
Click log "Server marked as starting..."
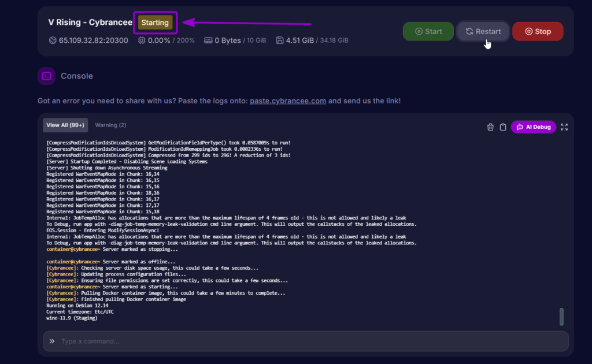tap(140, 287)
